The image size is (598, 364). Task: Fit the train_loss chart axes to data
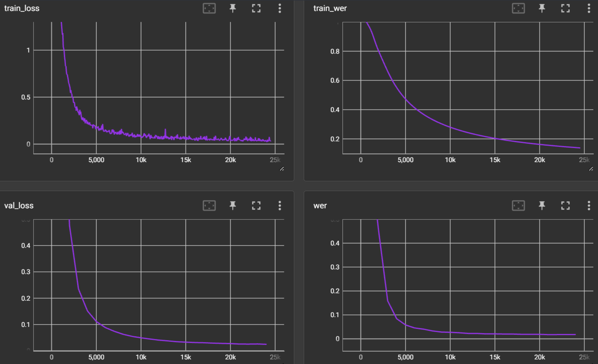pyautogui.click(x=209, y=9)
